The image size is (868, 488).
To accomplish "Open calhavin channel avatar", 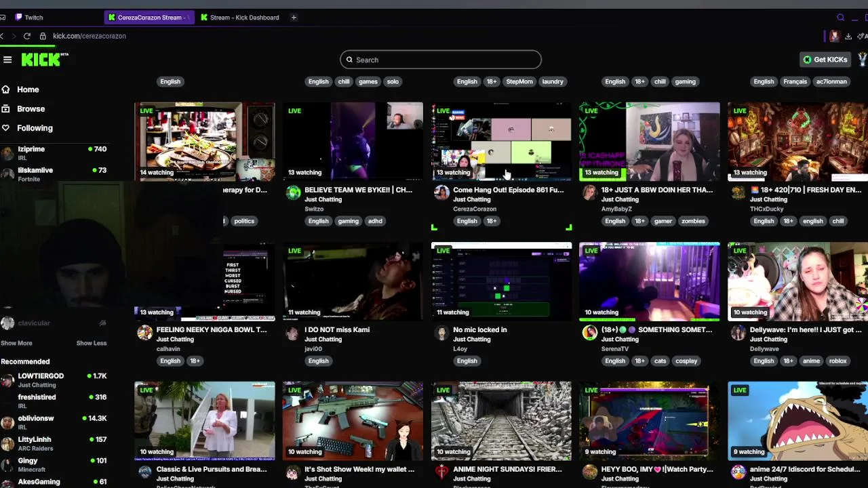I will pos(144,333).
